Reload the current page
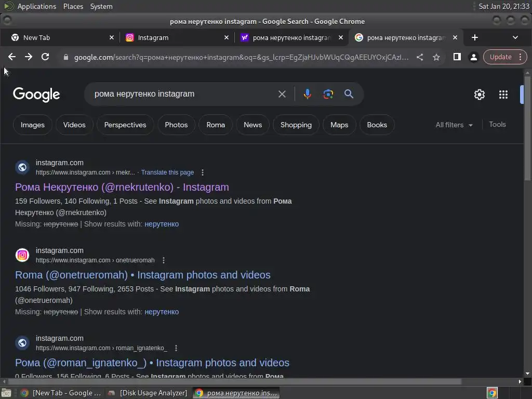The width and height of the screenshot is (532, 399). tap(45, 57)
